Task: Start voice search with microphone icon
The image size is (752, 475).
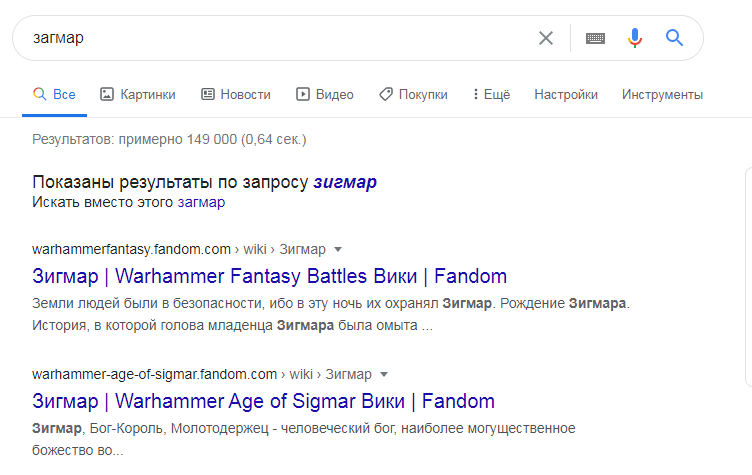Action: (634, 38)
